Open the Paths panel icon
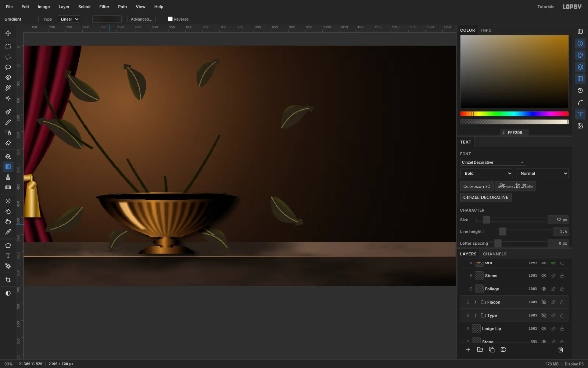 [580, 102]
